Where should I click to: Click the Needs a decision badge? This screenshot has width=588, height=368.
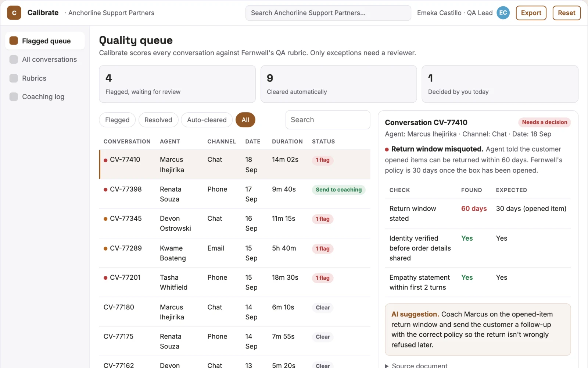pyautogui.click(x=545, y=122)
